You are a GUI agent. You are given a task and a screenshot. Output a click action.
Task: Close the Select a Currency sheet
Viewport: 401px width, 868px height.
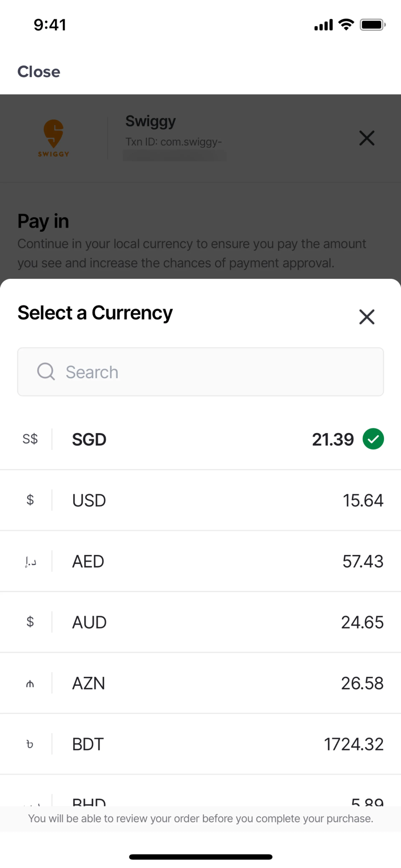(367, 317)
